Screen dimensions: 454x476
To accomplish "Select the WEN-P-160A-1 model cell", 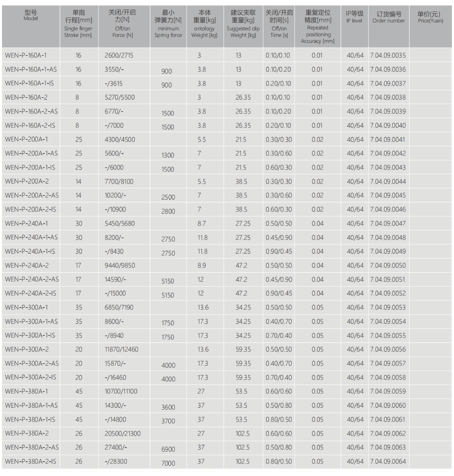I will point(26,55).
